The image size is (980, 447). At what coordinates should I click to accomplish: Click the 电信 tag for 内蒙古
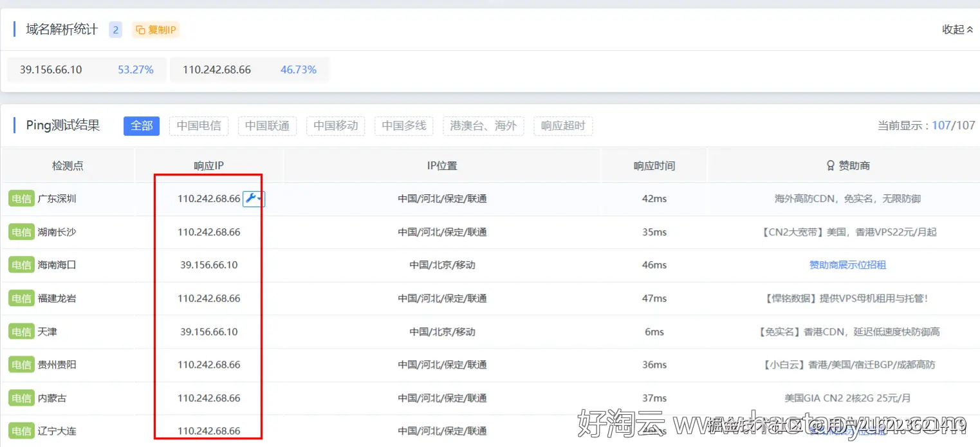click(21, 398)
